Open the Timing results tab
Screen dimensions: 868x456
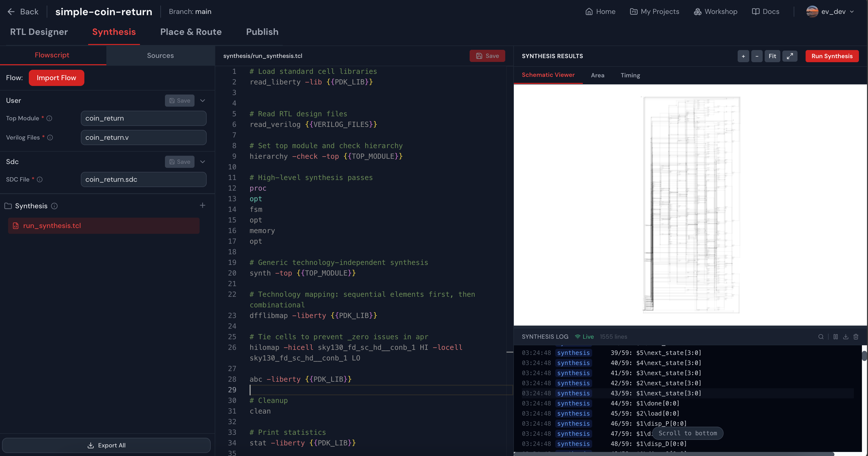tap(630, 75)
